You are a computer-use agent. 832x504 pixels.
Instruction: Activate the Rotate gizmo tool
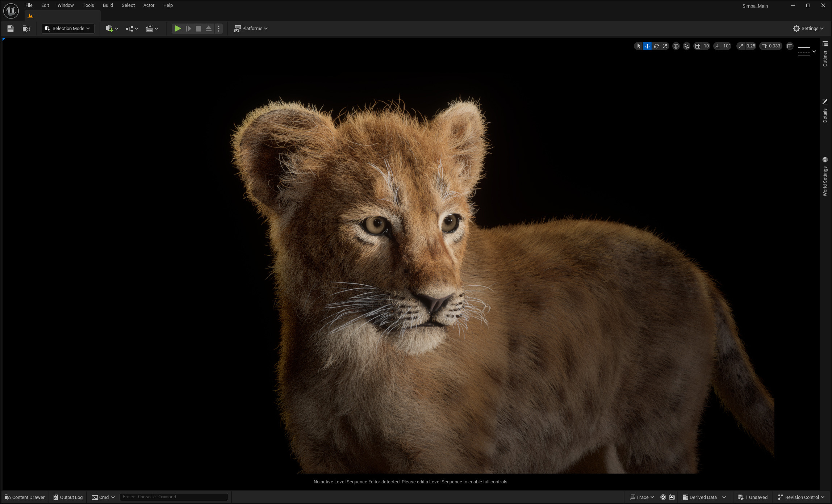[656, 46]
